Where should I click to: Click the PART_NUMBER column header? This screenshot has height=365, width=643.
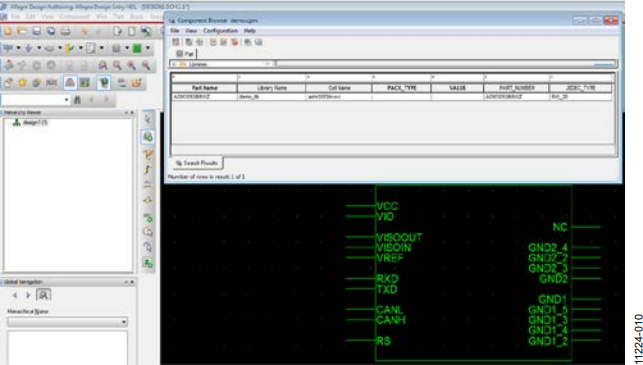[516, 88]
